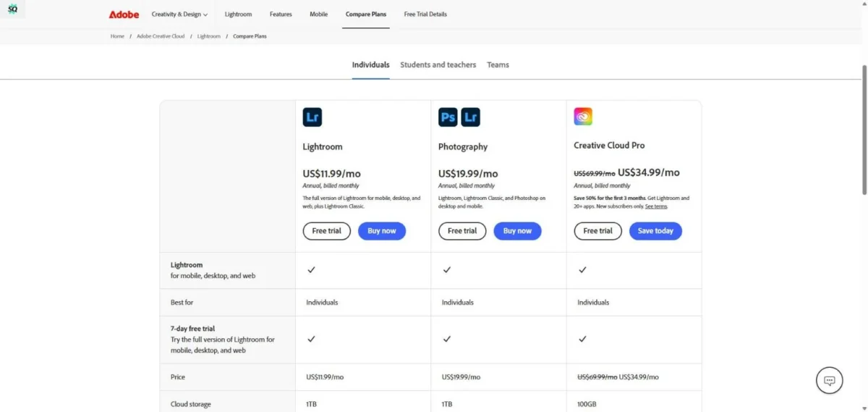Click Save today for Creative Cloud Pro
Viewport: 868px width, 412px height.
tap(655, 231)
